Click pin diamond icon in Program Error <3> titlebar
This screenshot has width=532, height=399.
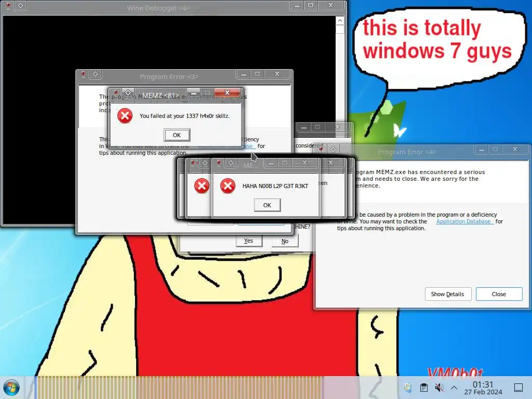coord(96,74)
